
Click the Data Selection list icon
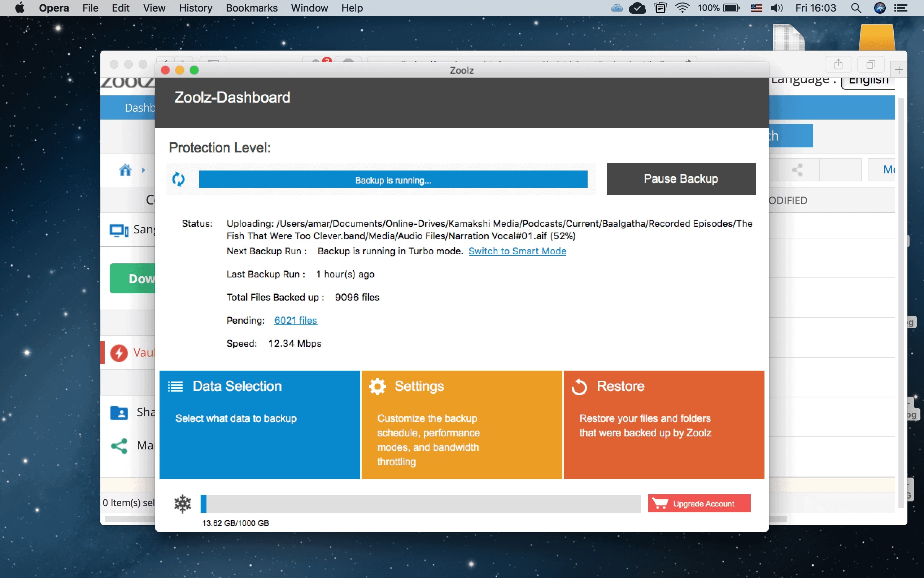[x=175, y=387]
